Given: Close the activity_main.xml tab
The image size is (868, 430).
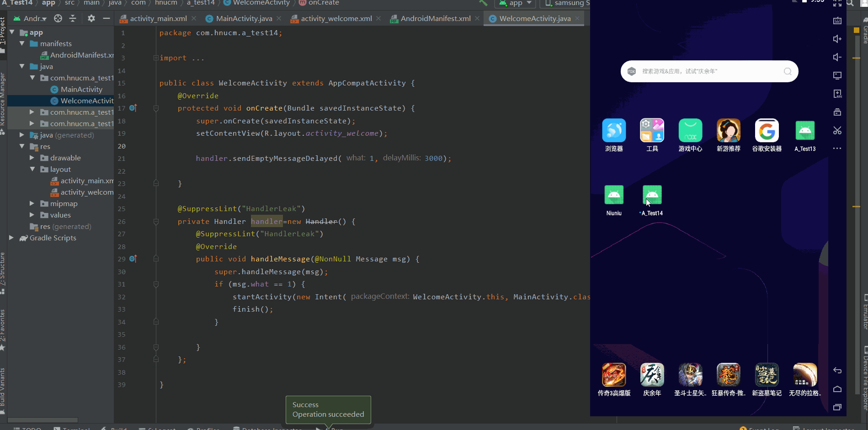Looking at the screenshot, I should click(194, 18).
